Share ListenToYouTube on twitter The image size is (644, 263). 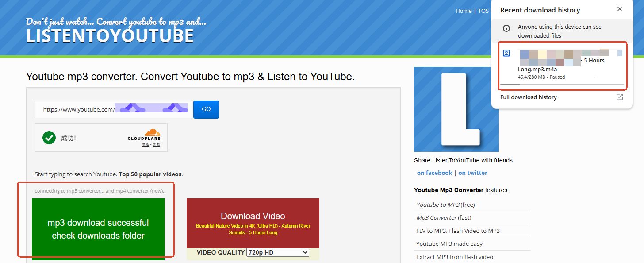pyautogui.click(x=473, y=173)
